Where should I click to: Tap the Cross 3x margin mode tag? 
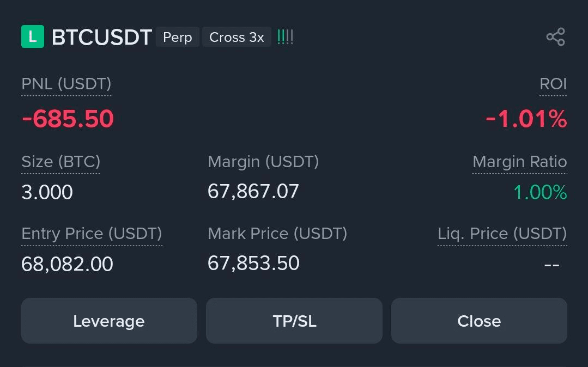(237, 37)
